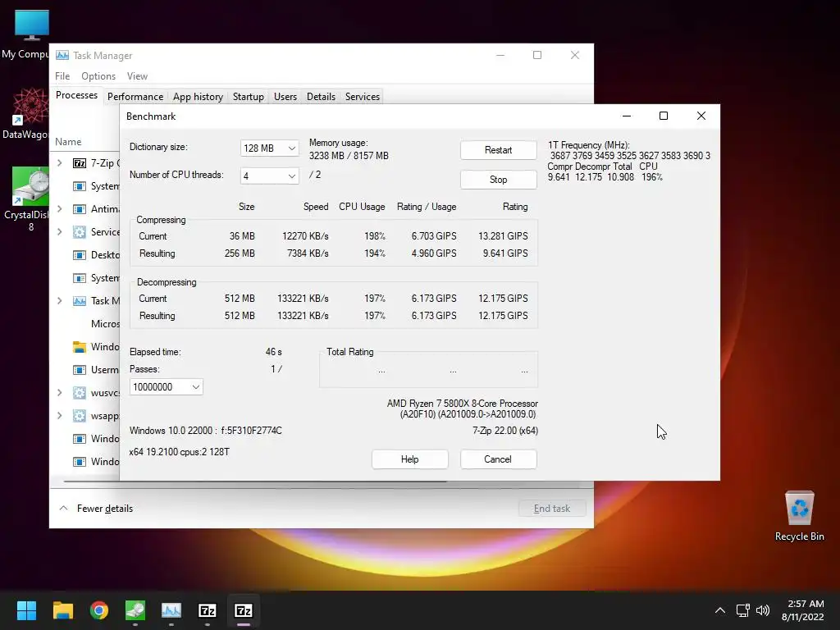Image resolution: width=840 pixels, height=630 pixels.
Task: Click the Elapsed time 46 s value
Action: click(274, 352)
